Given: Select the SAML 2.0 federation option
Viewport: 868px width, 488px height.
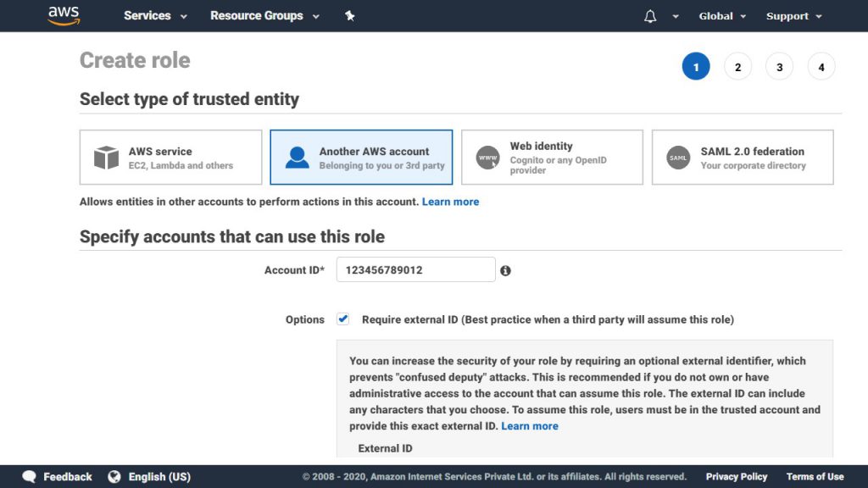Looking at the screenshot, I should (x=743, y=157).
